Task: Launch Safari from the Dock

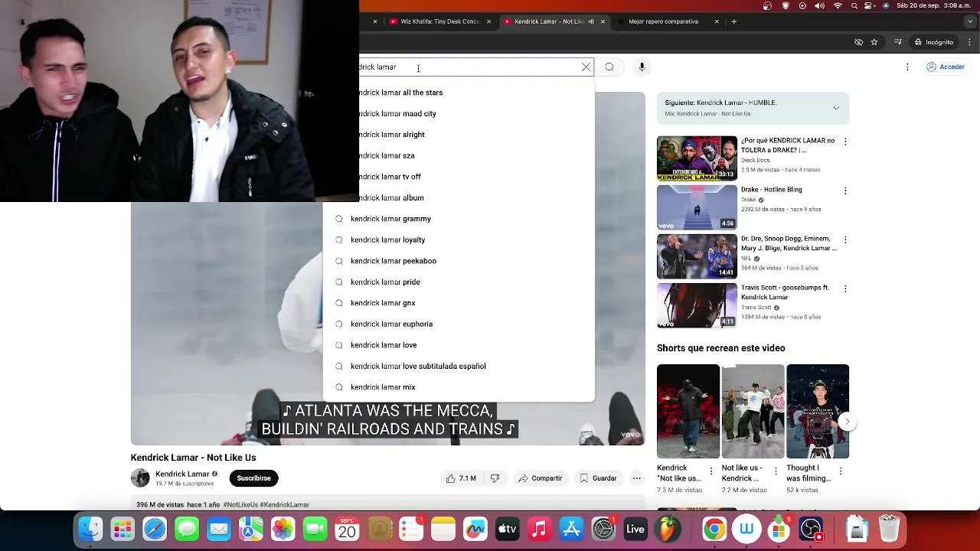Action: 155,530
